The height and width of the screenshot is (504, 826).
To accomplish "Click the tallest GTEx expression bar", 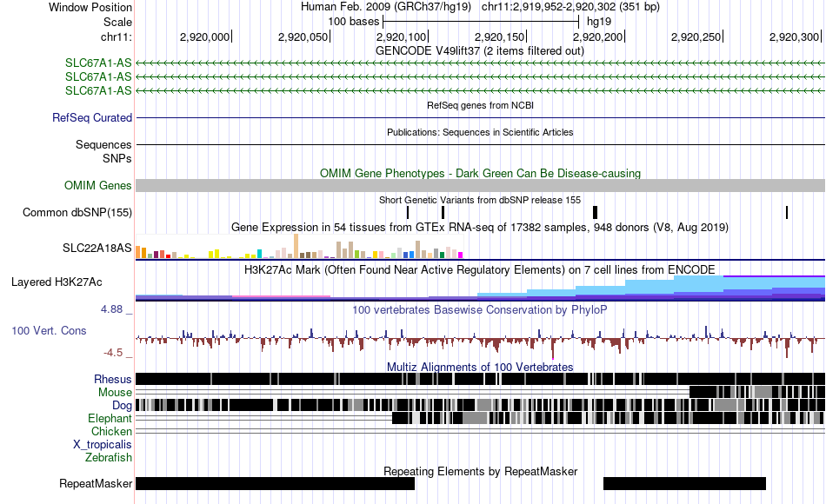I will click(296, 245).
